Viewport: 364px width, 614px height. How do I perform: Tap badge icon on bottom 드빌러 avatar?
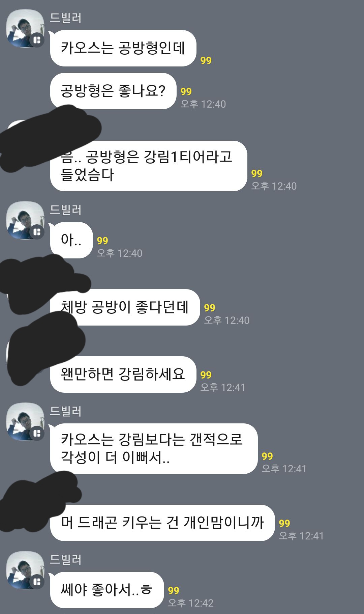click(37, 582)
